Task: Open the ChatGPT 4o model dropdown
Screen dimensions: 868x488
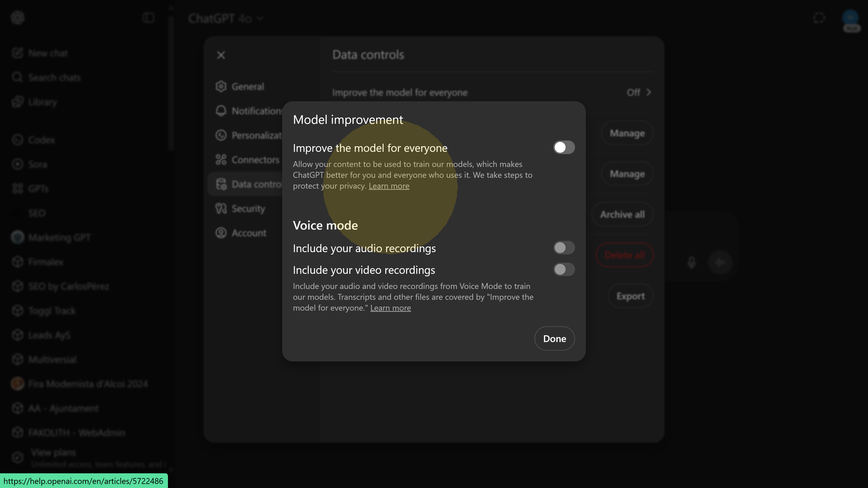Action: 226,18
